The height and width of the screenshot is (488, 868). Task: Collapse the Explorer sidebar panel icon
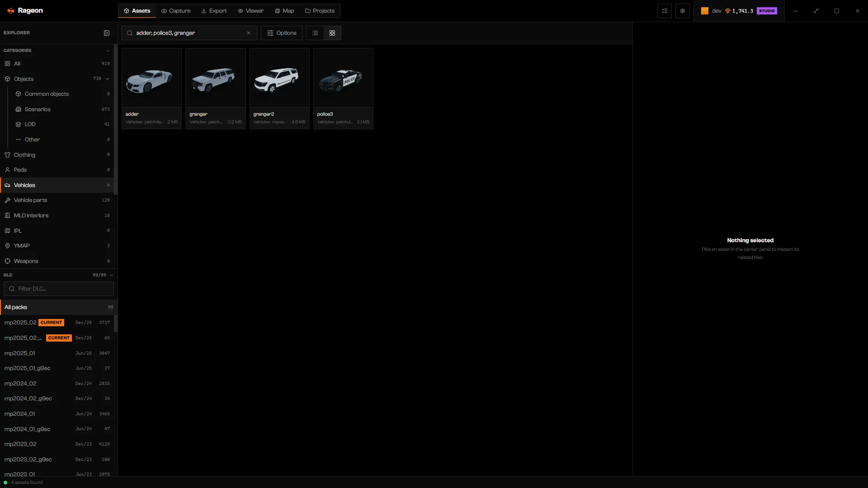tap(107, 33)
